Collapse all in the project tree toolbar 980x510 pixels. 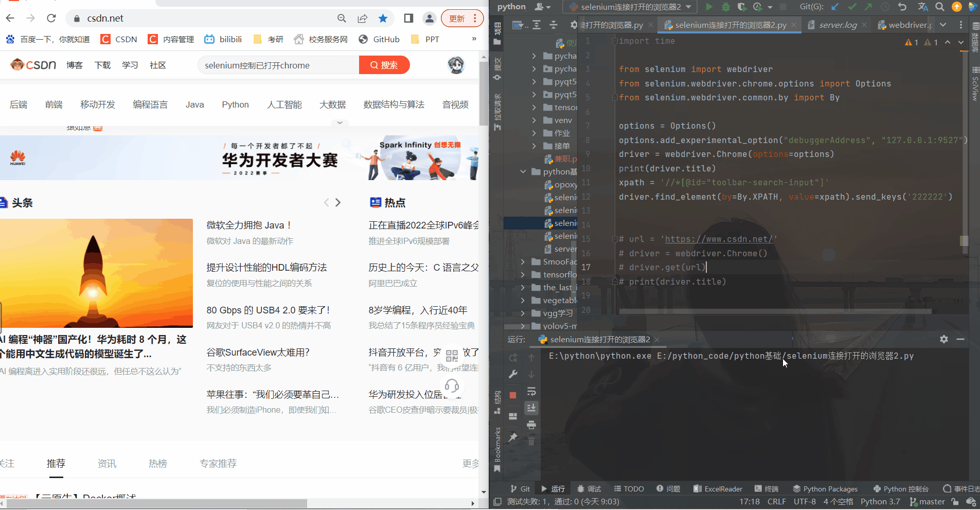(554, 25)
